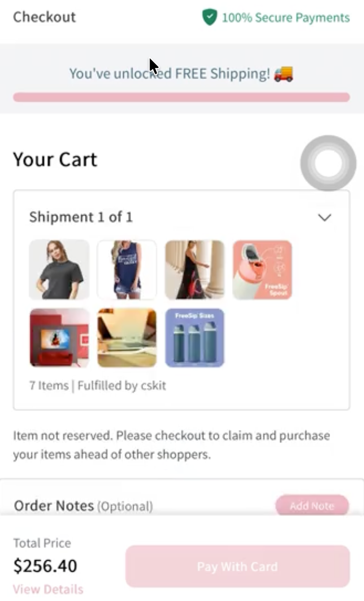Select the black maxi dress thumbnail
Screen dimensions: 364x601
(x=195, y=270)
